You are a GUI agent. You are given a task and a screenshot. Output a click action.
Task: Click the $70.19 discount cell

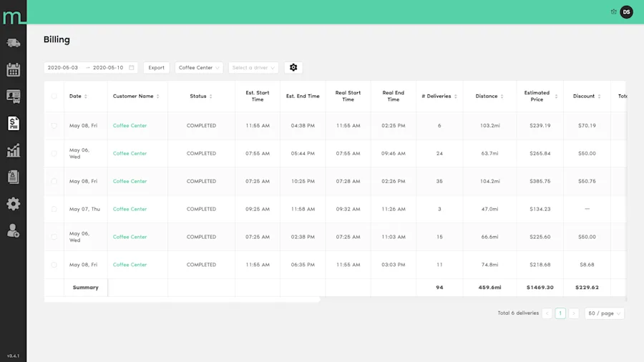click(587, 126)
